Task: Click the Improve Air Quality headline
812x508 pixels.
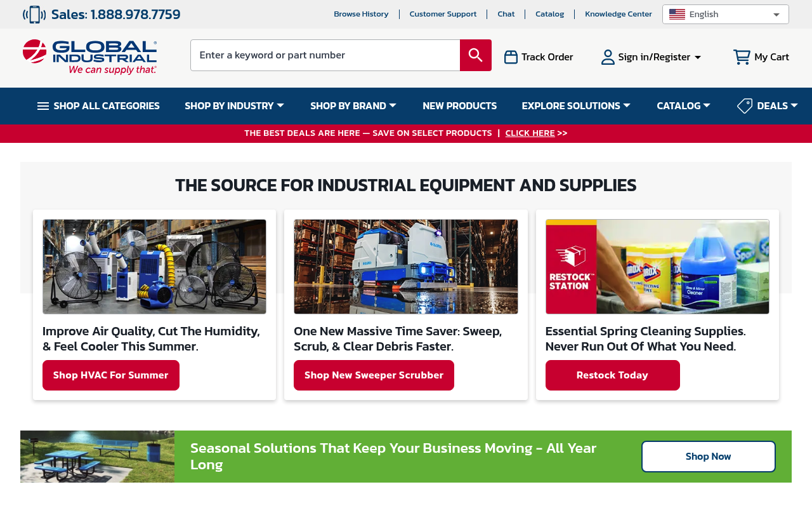Action: (x=152, y=339)
